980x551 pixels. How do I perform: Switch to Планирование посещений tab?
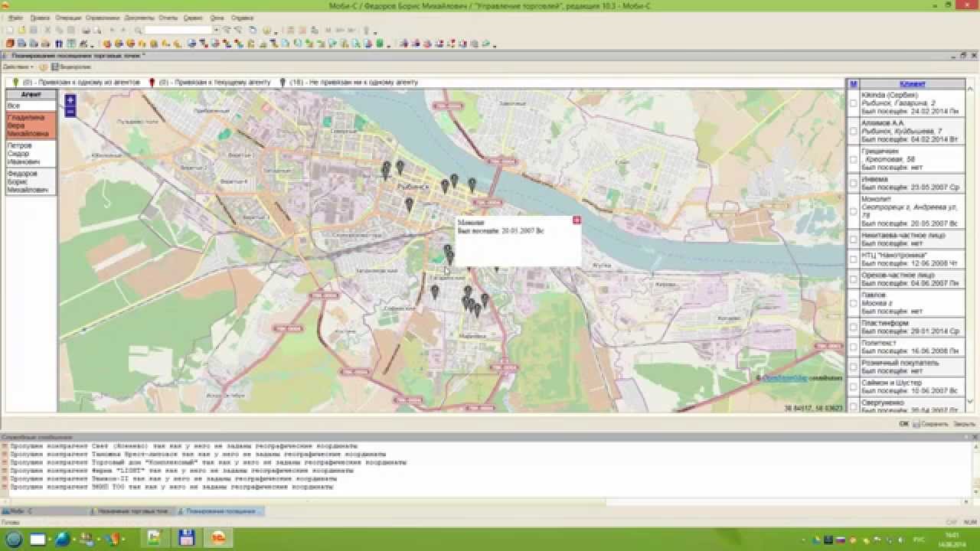click(x=220, y=510)
